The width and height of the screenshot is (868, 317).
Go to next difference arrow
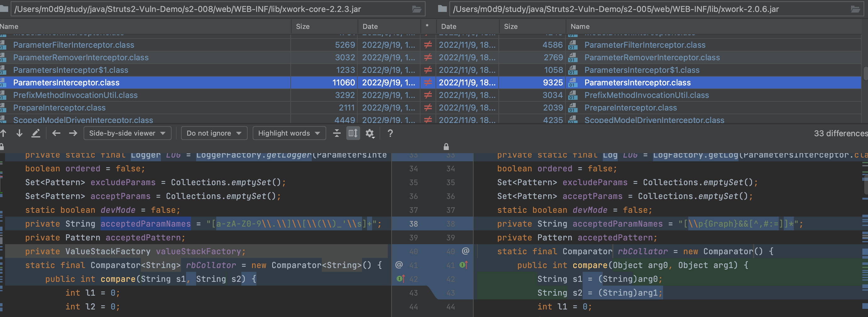coord(19,133)
